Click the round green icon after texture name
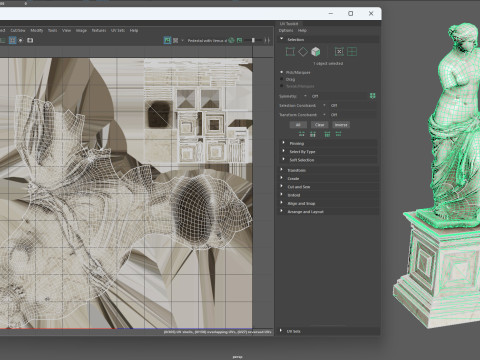This screenshot has height=360, width=480. [231, 40]
